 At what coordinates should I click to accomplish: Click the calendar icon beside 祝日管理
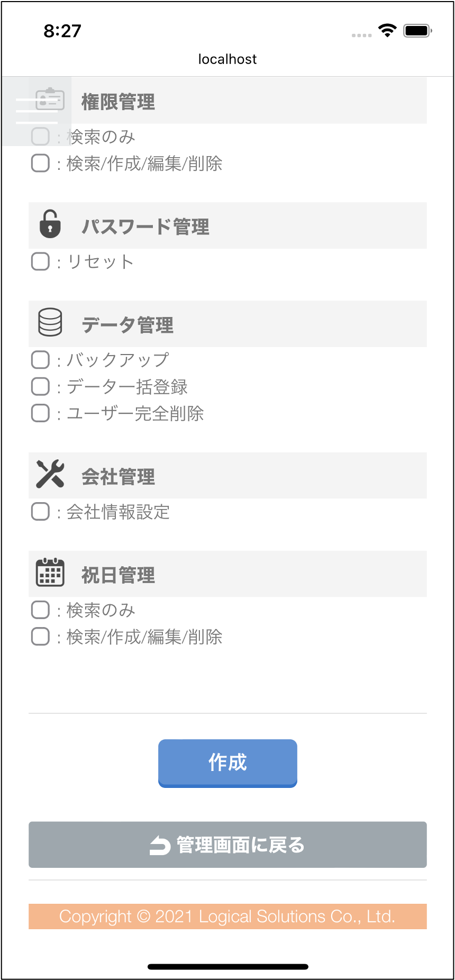click(50, 572)
